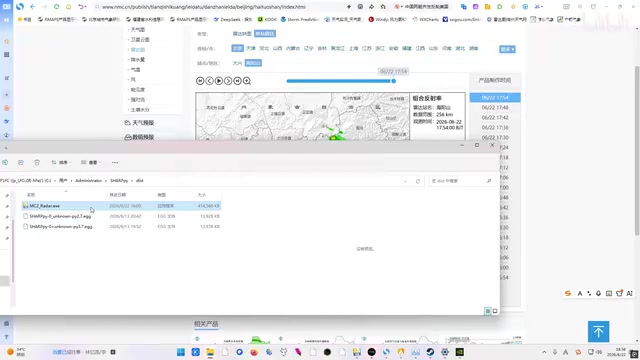This screenshot has width=640, height=360.
Task: Reload the page with refresh icon
Action: (56, 7)
